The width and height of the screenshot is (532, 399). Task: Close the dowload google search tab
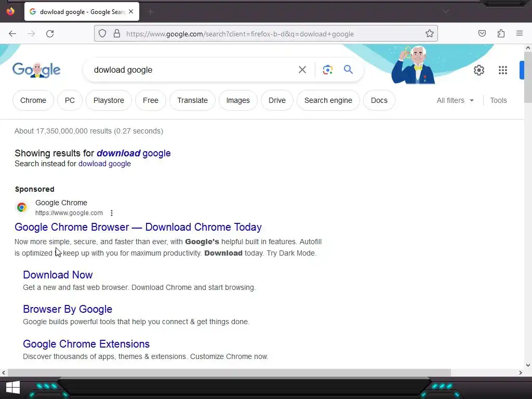[131, 11]
